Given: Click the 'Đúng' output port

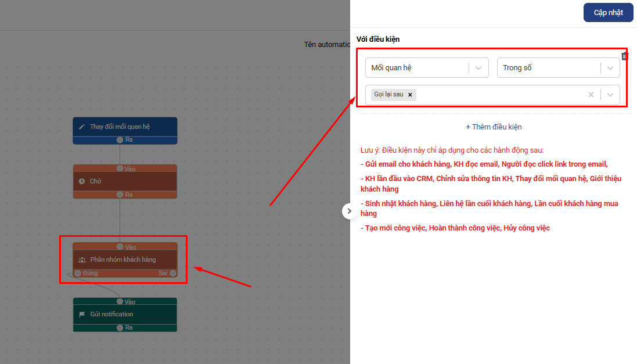Looking at the screenshot, I should click(x=77, y=273).
